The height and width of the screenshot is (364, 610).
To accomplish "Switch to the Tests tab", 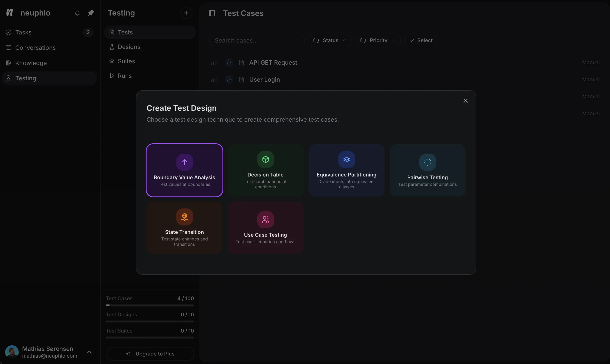I will (125, 32).
